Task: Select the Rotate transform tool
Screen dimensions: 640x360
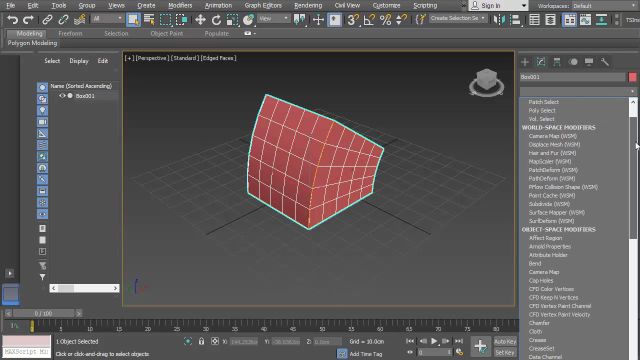Action: pyautogui.click(x=216, y=19)
